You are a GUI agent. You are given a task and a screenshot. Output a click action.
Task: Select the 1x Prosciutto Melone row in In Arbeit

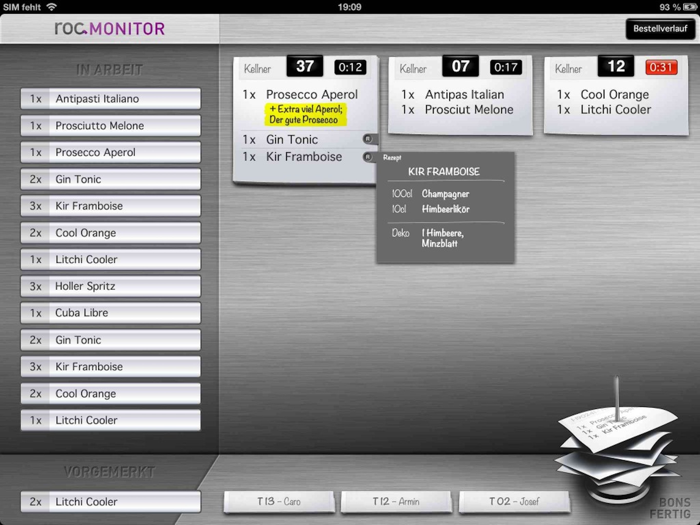[x=111, y=125]
